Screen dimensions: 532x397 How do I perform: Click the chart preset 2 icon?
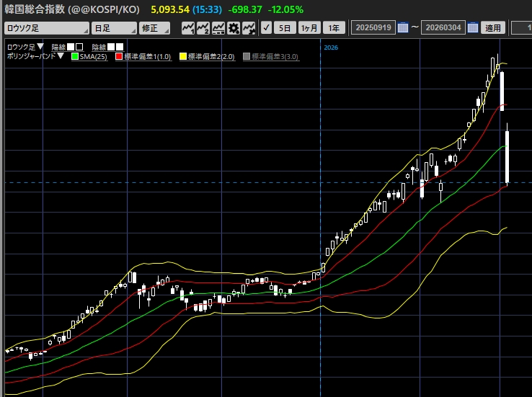pos(203,28)
